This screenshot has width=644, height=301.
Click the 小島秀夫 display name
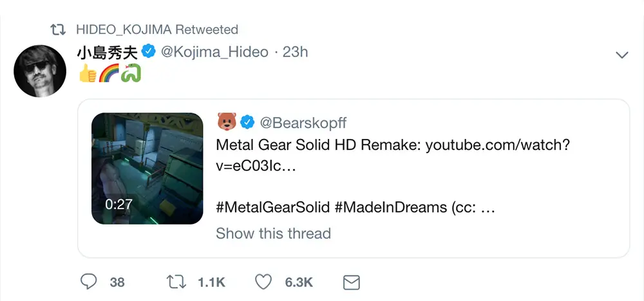click(x=107, y=52)
